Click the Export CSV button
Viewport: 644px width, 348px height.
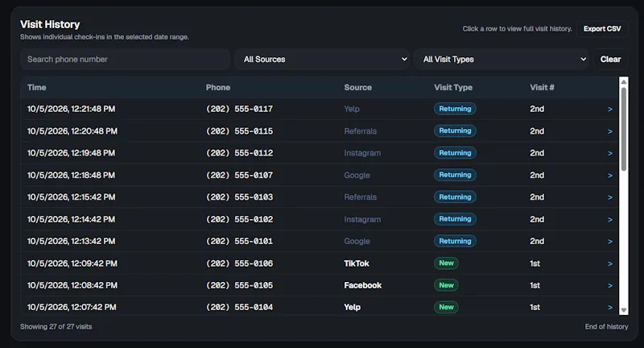click(602, 29)
